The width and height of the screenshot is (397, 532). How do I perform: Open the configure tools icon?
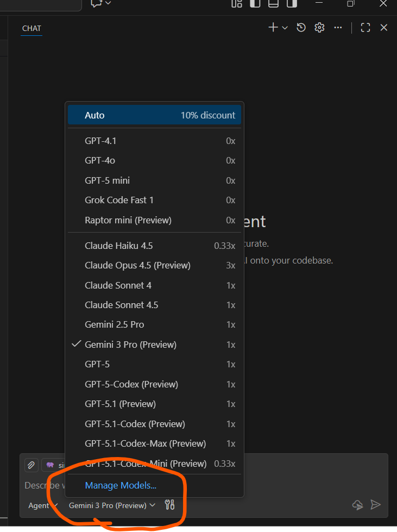169,505
